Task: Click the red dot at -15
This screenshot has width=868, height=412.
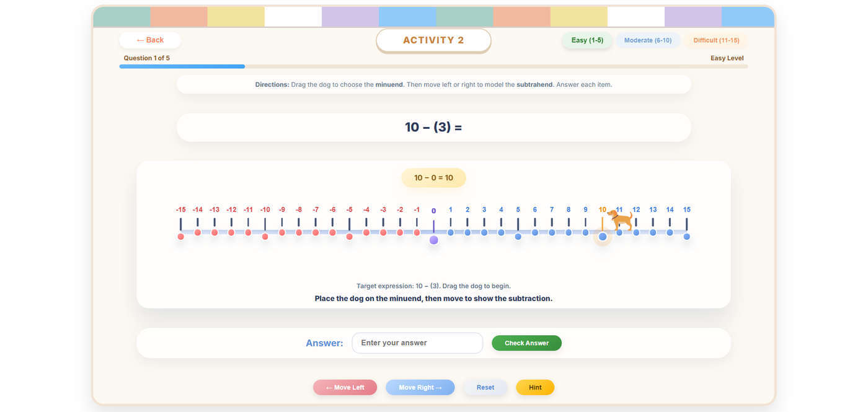Action: click(x=181, y=237)
